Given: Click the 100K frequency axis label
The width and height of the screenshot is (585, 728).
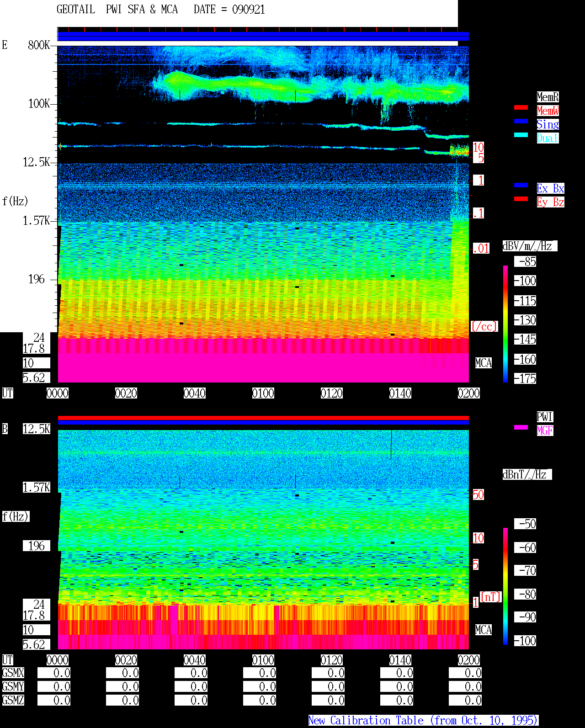Looking at the screenshot, I should point(39,103).
